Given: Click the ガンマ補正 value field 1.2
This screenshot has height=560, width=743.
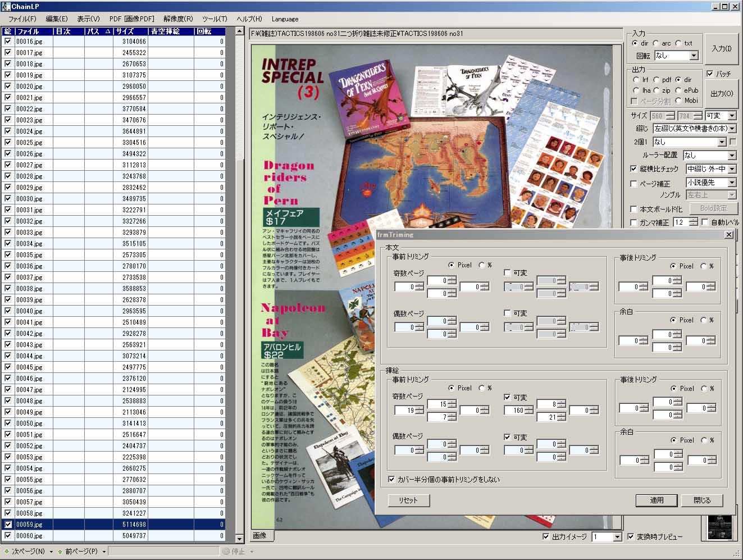Looking at the screenshot, I should pos(681,222).
